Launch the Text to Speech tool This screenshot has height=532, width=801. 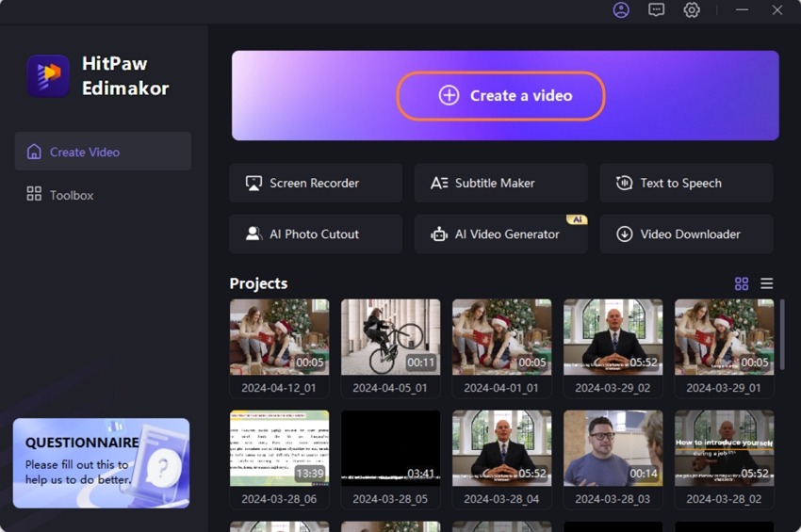click(x=686, y=183)
